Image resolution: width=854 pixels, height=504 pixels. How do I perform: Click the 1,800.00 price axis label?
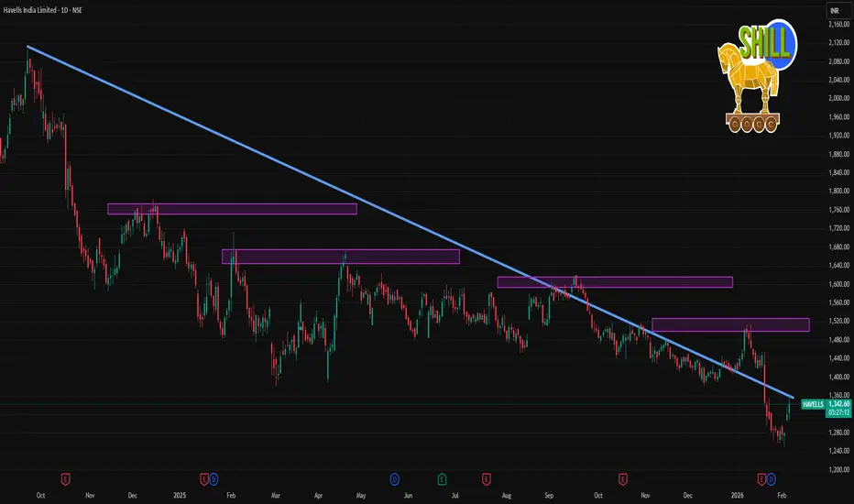point(838,191)
